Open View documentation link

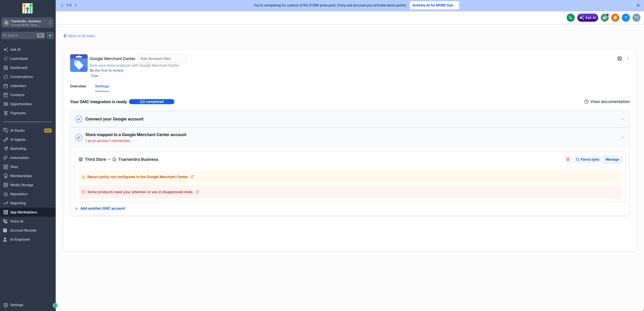[607, 102]
